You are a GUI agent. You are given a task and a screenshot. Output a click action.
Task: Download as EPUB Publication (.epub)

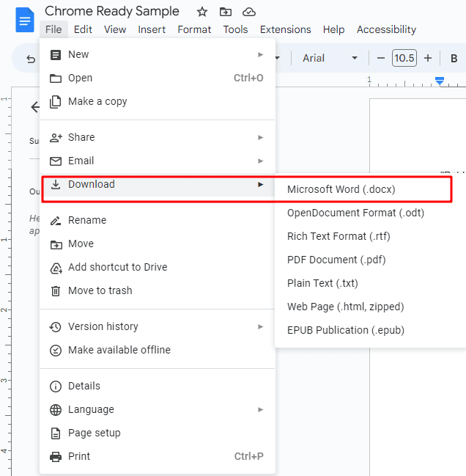tap(370, 330)
